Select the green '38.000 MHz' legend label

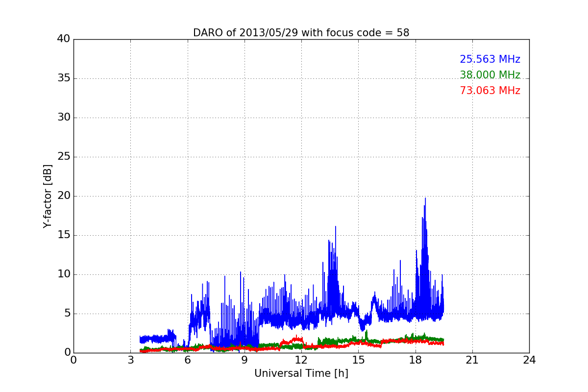(490, 75)
